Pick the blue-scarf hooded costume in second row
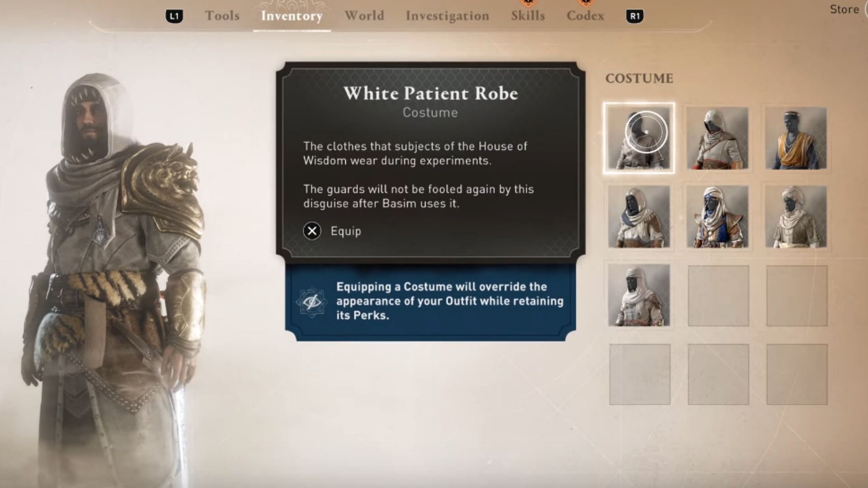The height and width of the screenshot is (488, 868). (x=639, y=217)
